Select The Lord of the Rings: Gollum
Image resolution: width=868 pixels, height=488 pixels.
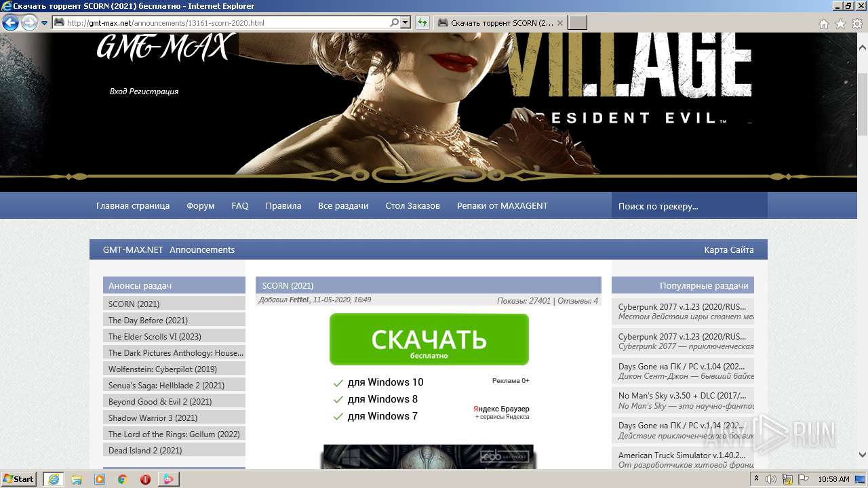click(x=174, y=434)
